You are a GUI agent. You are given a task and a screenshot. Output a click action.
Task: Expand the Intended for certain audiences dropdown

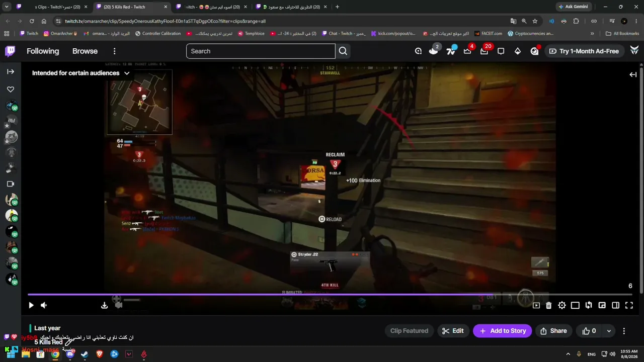click(80, 73)
